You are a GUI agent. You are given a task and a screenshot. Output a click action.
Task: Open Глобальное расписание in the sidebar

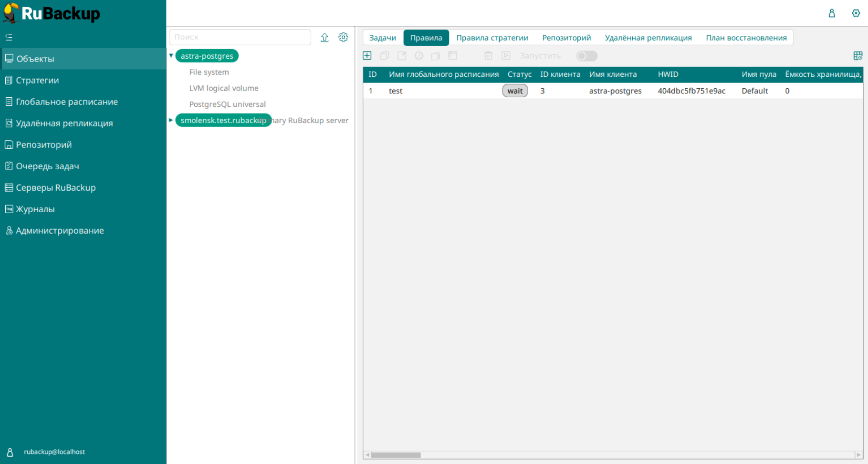click(67, 102)
